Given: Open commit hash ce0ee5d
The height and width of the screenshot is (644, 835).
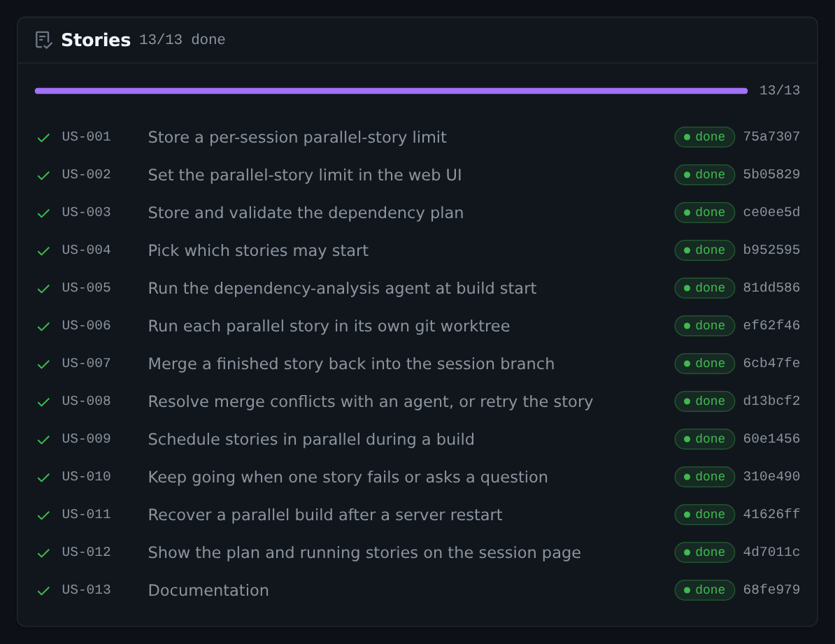Looking at the screenshot, I should 771,213.
